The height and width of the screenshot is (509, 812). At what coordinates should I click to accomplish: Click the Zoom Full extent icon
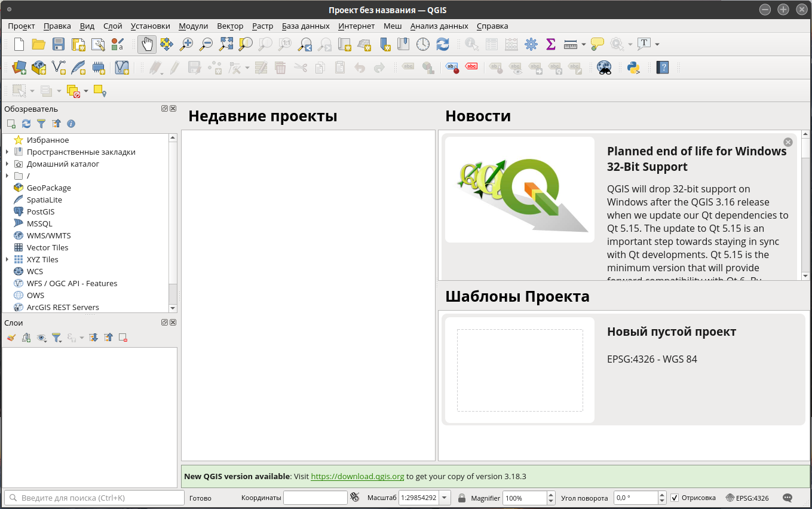coord(226,44)
